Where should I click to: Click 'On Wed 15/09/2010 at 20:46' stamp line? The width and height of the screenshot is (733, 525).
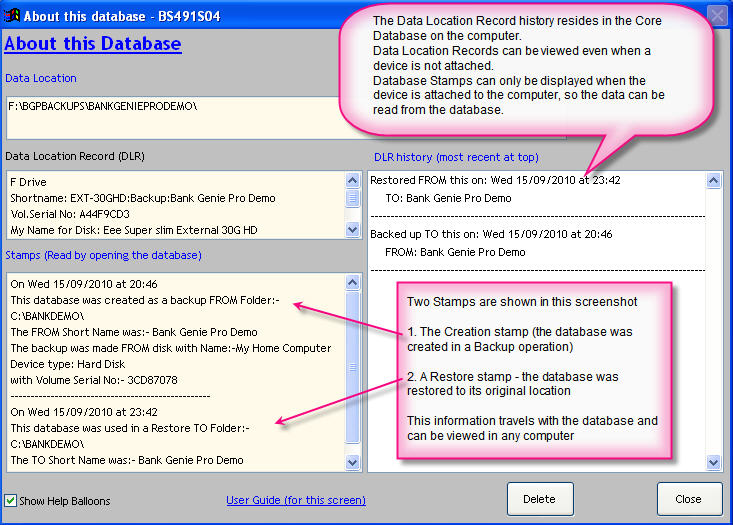pos(84,284)
